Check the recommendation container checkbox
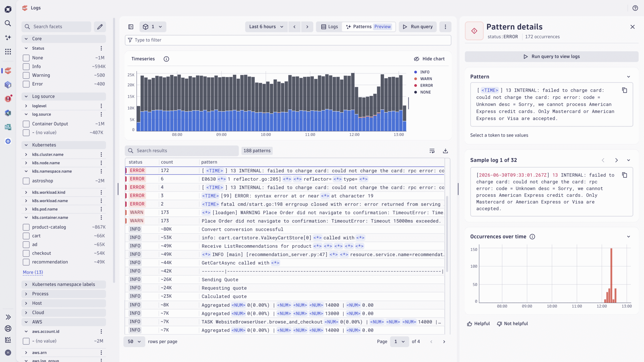This screenshot has height=362, width=644. coord(26,262)
